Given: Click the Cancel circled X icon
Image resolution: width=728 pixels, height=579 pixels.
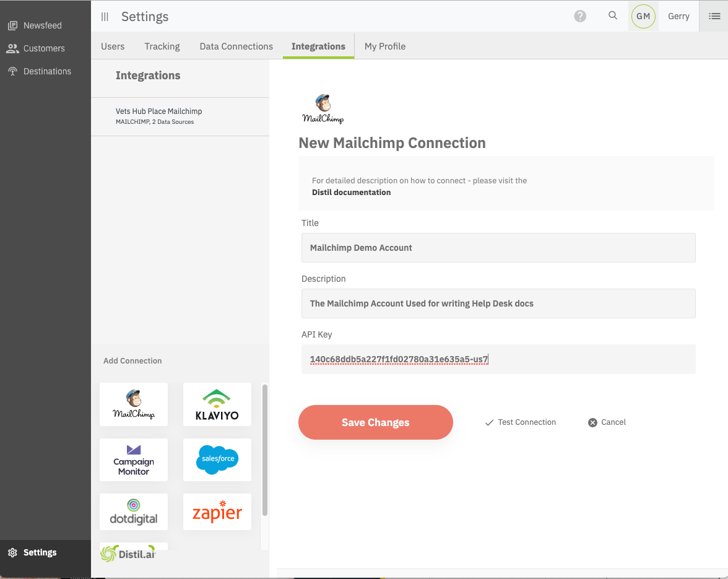Looking at the screenshot, I should [x=592, y=422].
